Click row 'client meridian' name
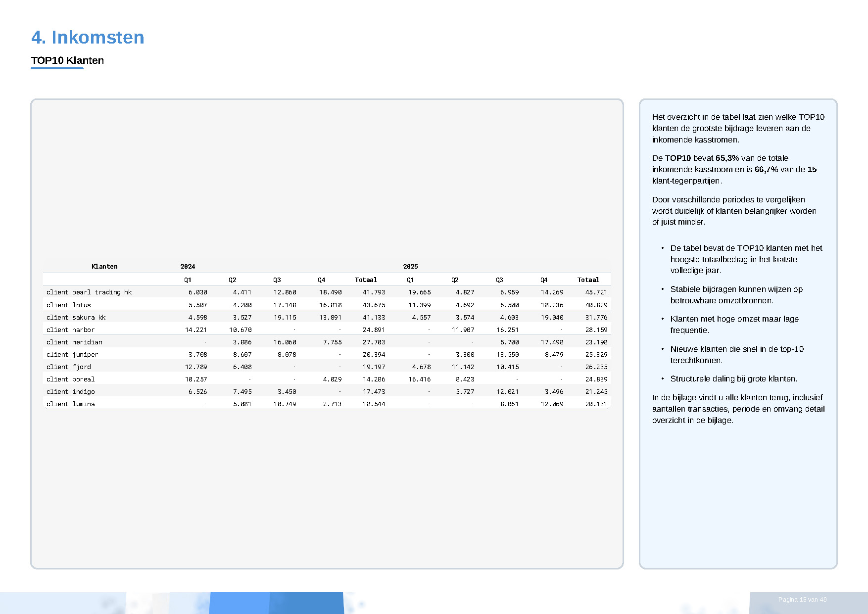This screenshot has height=614, width=868. coord(74,342)
